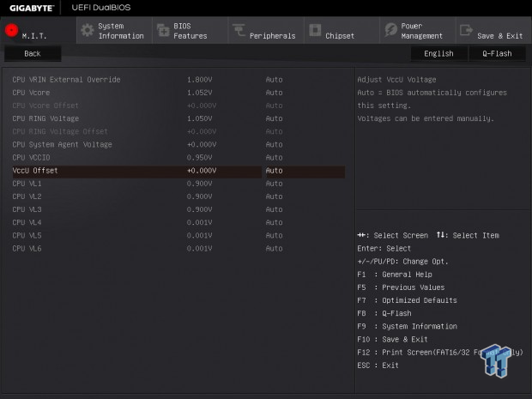Click the 0.950V CPU VCCIO value
Screen dimensions: 532x399
(199, 157)
